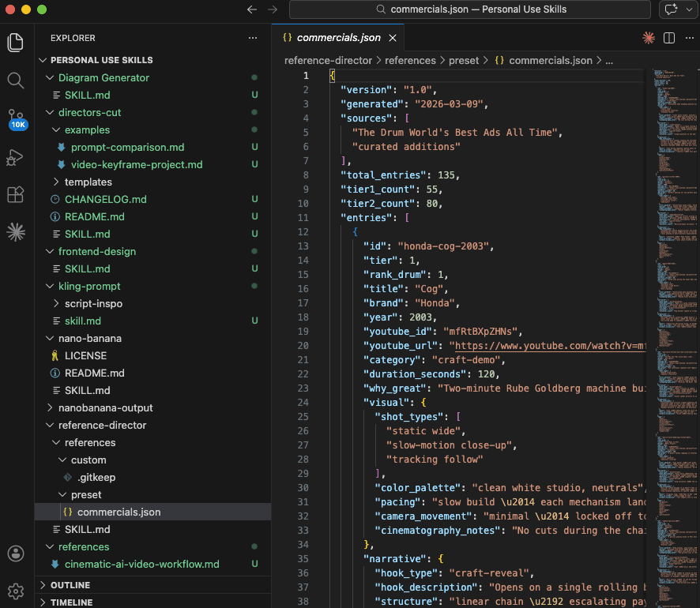Expand the OUTLINE section
The width and height of the screenshot is (700, 608).
click(70, 585)
